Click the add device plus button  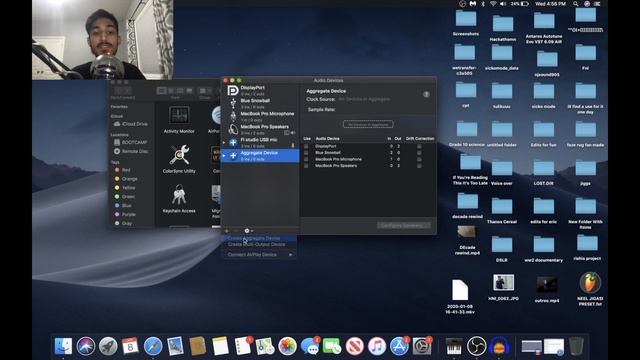click(x=227, y=231)
